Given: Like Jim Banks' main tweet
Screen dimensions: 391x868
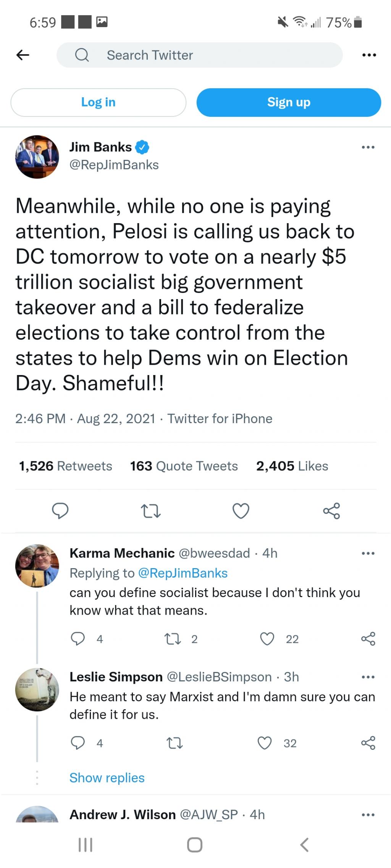Looking at the screenshot, I should pos(241,511).
